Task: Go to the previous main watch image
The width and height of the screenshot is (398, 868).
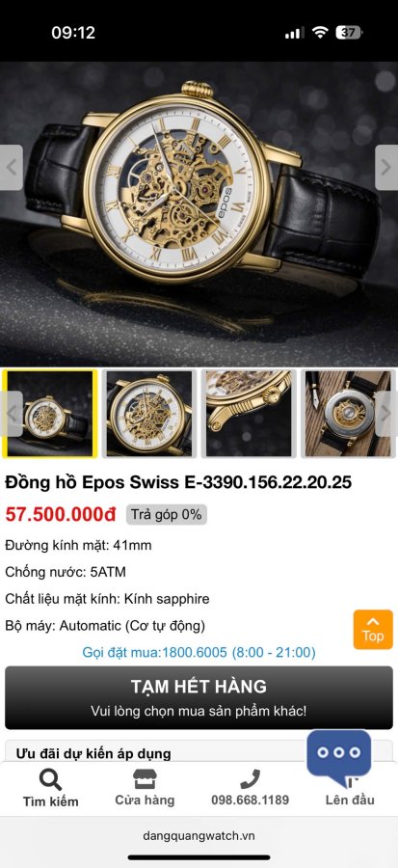Action: point(11,168)
